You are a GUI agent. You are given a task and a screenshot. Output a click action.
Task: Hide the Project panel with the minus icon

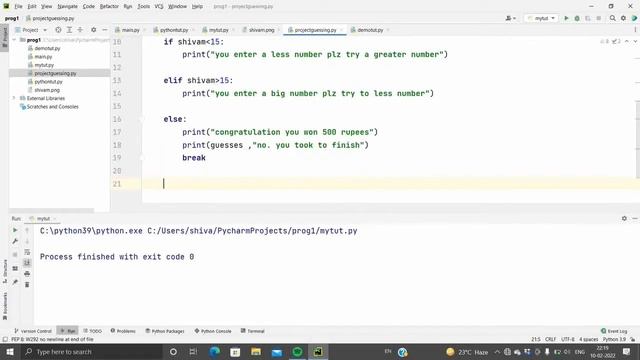(104, 30)
